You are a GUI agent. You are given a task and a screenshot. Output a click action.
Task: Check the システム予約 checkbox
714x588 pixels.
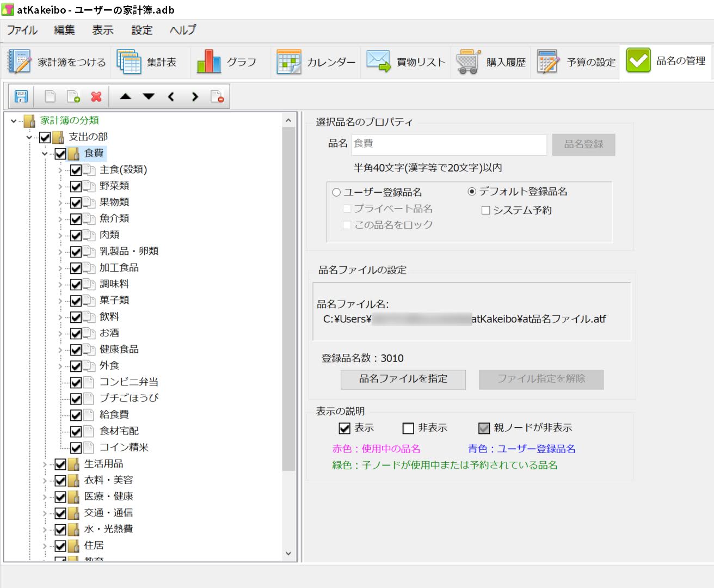coord(486,210)
